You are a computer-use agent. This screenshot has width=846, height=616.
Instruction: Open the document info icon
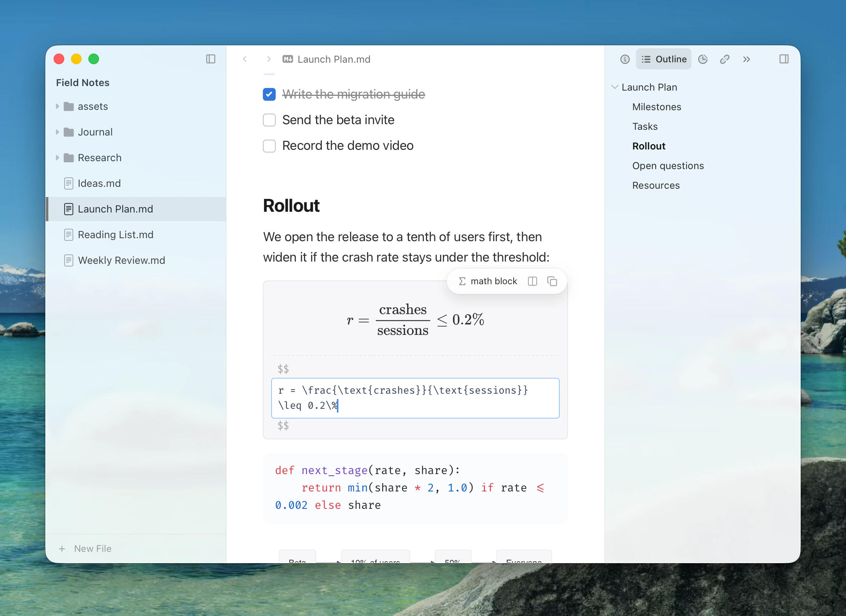625,59
